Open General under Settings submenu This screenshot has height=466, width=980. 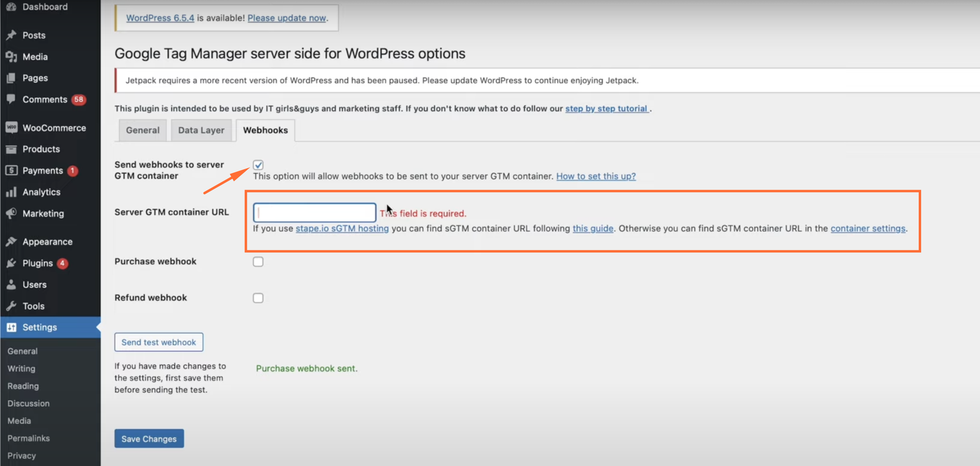[22, 351]
